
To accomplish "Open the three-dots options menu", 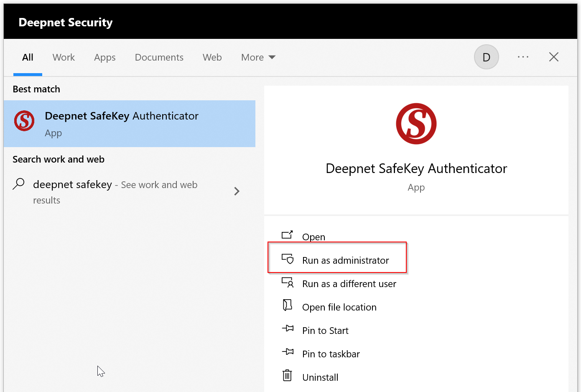I will (x=523, y=57).
